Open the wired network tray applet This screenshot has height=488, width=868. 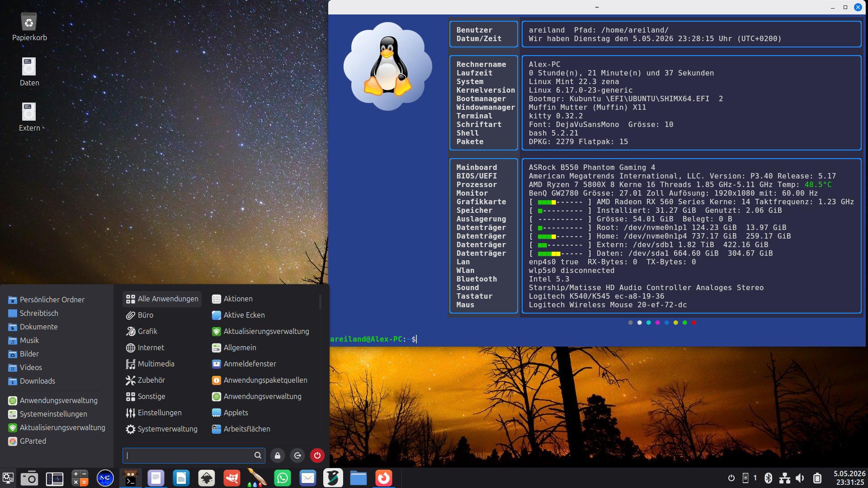point(785,478)
